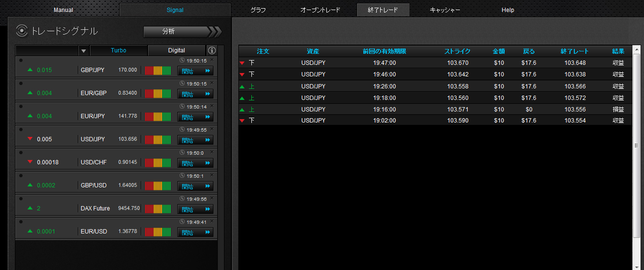Remove the GBP/USD signal card

click(x=211, y=175)
